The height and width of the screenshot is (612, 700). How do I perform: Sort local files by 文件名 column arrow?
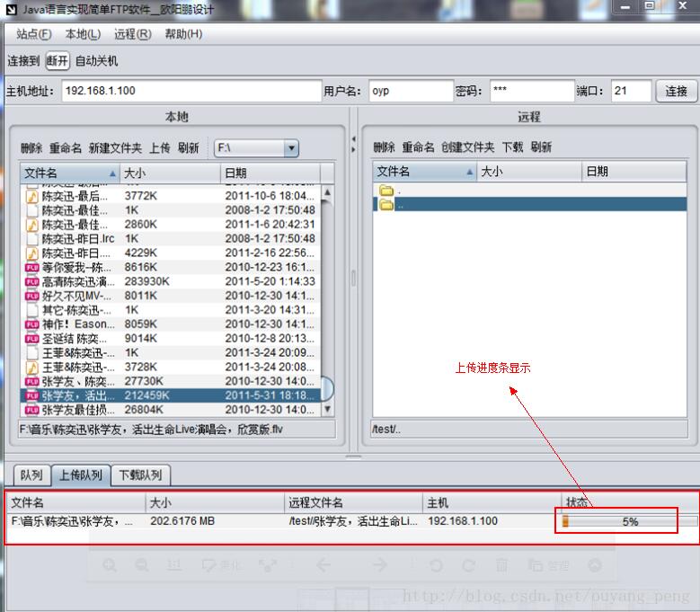tap(112, 173)
